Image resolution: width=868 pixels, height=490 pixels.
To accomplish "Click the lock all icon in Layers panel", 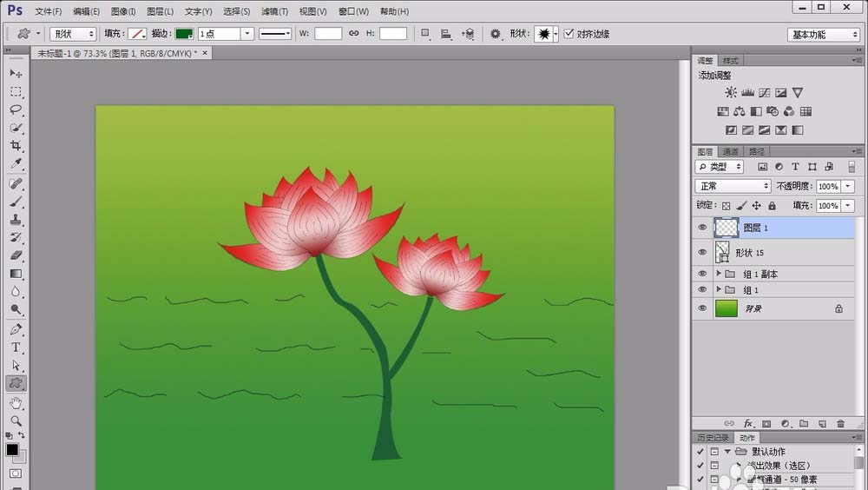I will coord(773,206).
